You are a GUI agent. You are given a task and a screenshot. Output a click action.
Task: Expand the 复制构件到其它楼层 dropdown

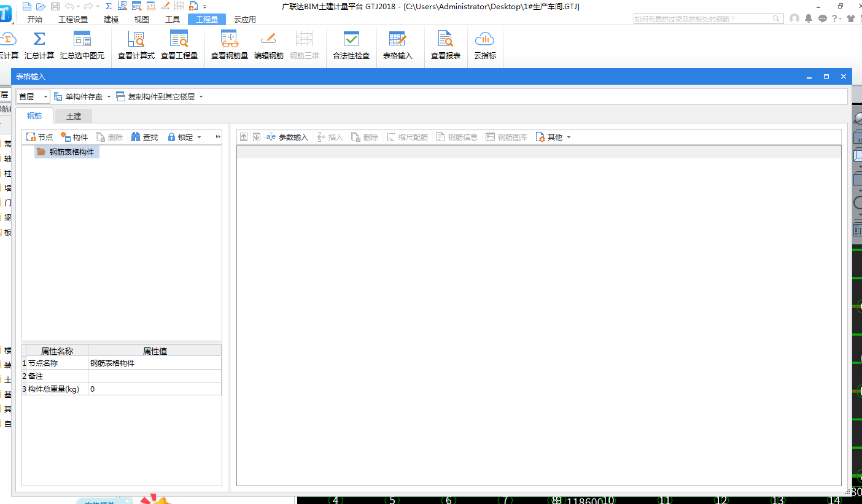[201, 97]
